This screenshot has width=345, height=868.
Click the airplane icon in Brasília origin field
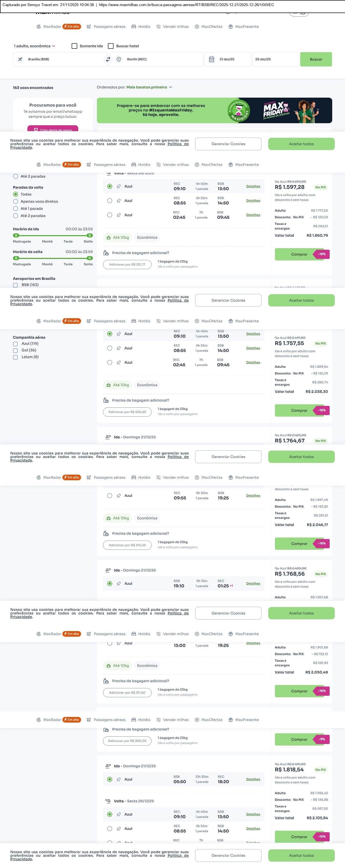click(x=20, y=59)
